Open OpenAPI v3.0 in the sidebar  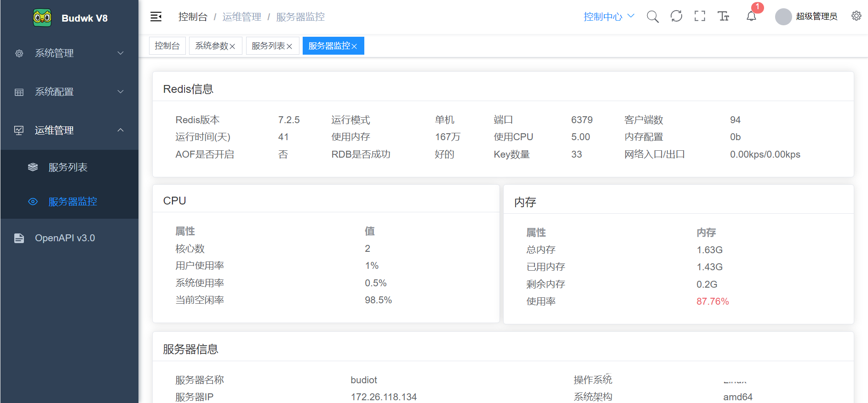point(65,238)
